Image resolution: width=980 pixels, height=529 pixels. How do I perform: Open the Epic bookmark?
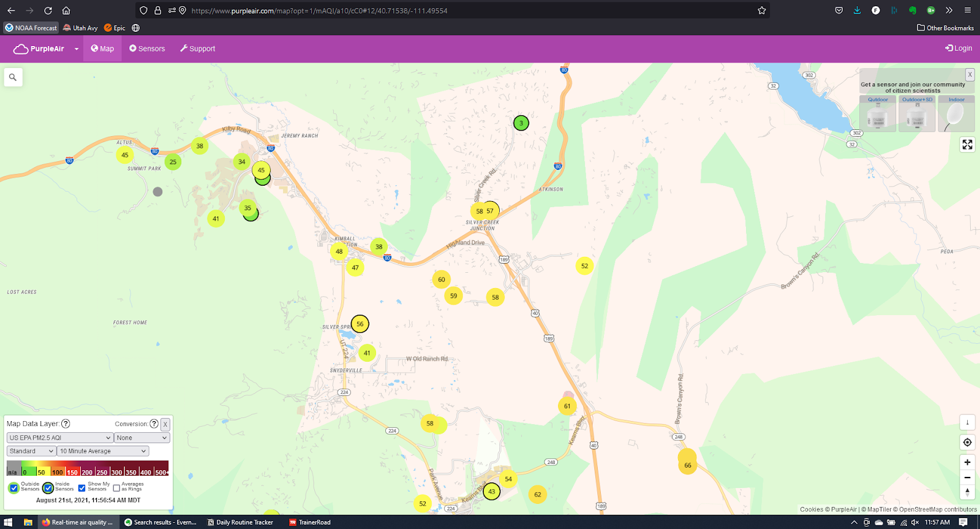115,28
